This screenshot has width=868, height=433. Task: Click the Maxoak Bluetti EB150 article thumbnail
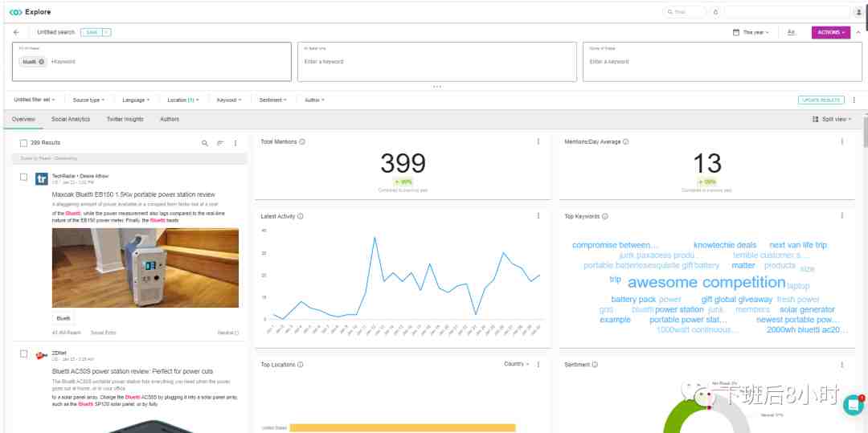[x=145, y=268]
